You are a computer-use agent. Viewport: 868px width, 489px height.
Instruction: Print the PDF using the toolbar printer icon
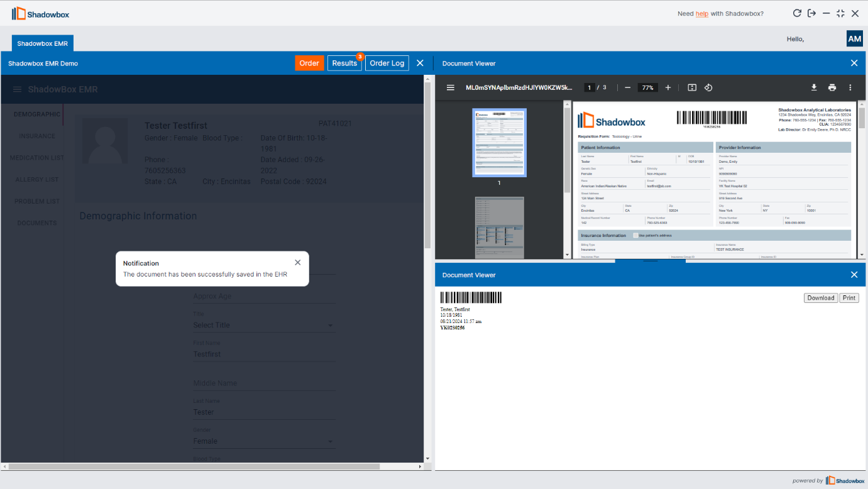tap(832, 87)
